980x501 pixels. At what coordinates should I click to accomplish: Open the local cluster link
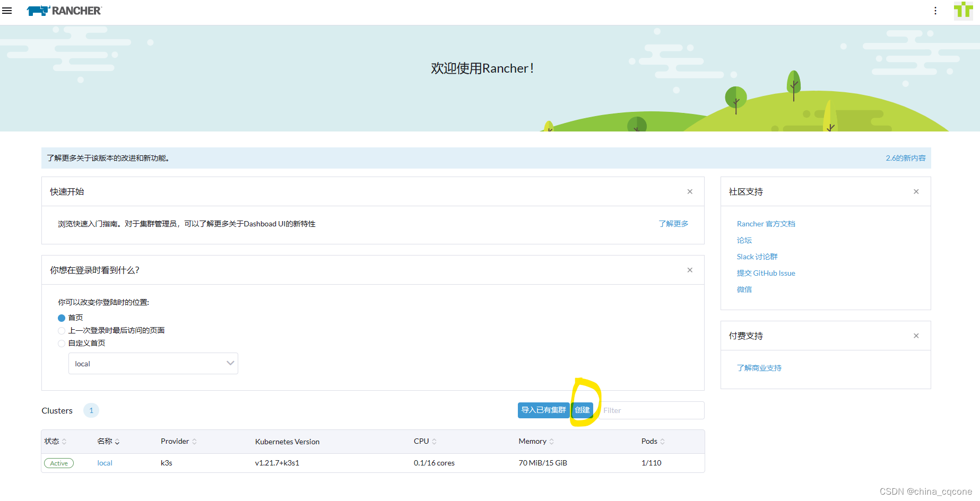105,463
